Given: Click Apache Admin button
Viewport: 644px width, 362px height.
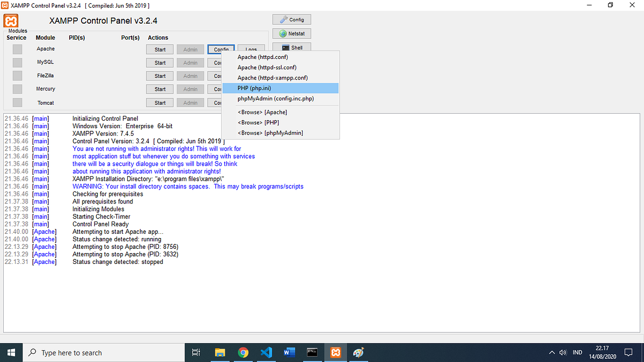Looking at the screenshot, I should point(191,49).
